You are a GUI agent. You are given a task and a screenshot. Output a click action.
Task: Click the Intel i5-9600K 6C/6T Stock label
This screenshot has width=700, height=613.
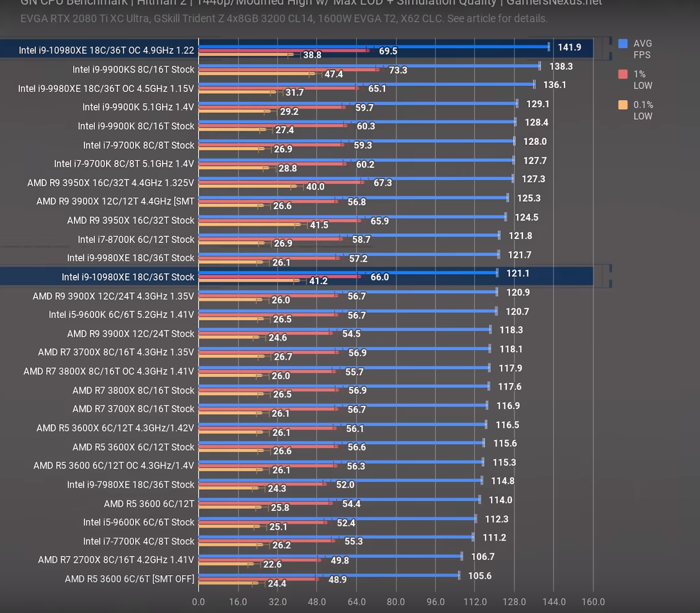[x=139, y=523]
